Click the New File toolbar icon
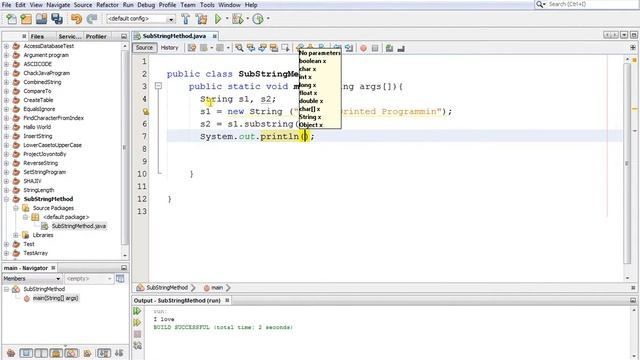This screenshot has height=360, width=640. pos(11,19)
